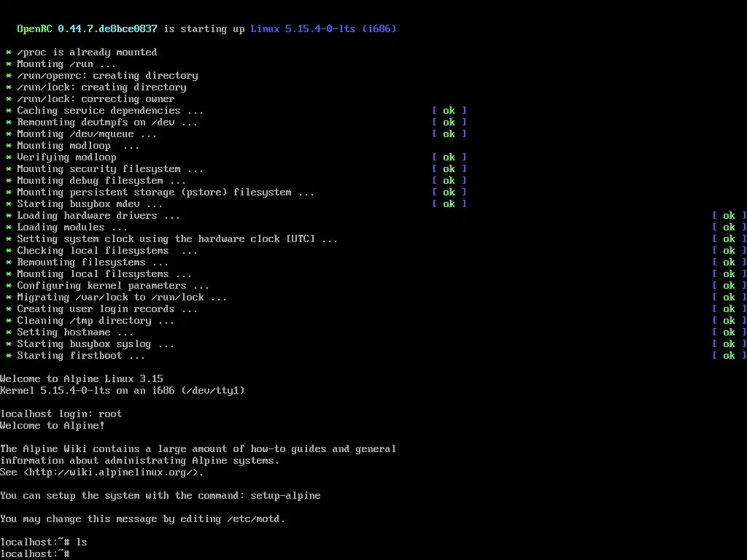
Task: Click 'Caching service dependencies' line
Action: pos(110,111)
